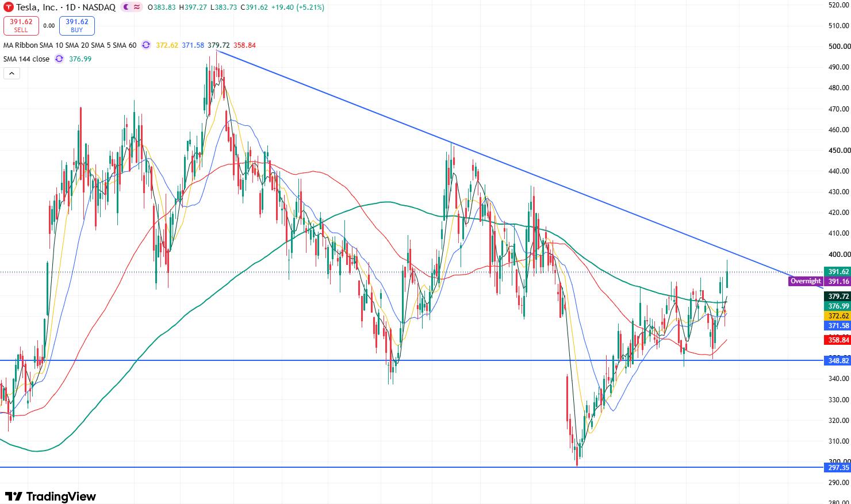851x504 pixels.
Task: Click the purple Overnight price label
Action: 806,281
